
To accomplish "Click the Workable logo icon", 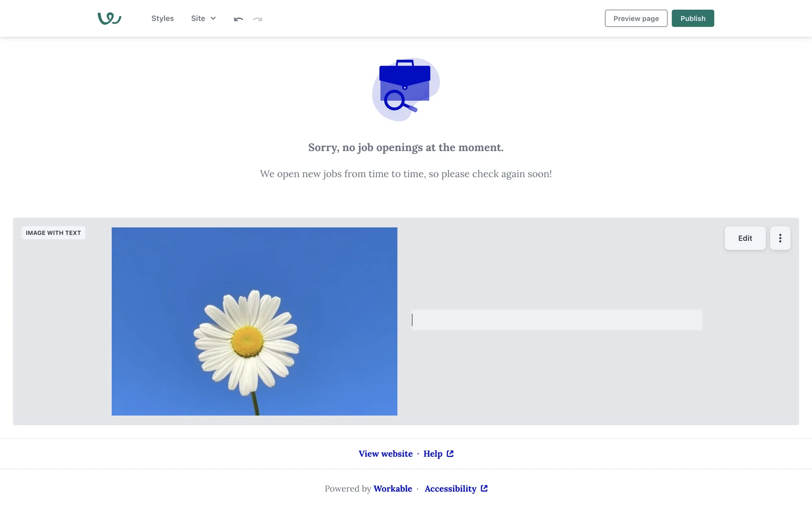I will tap(109, 18).
